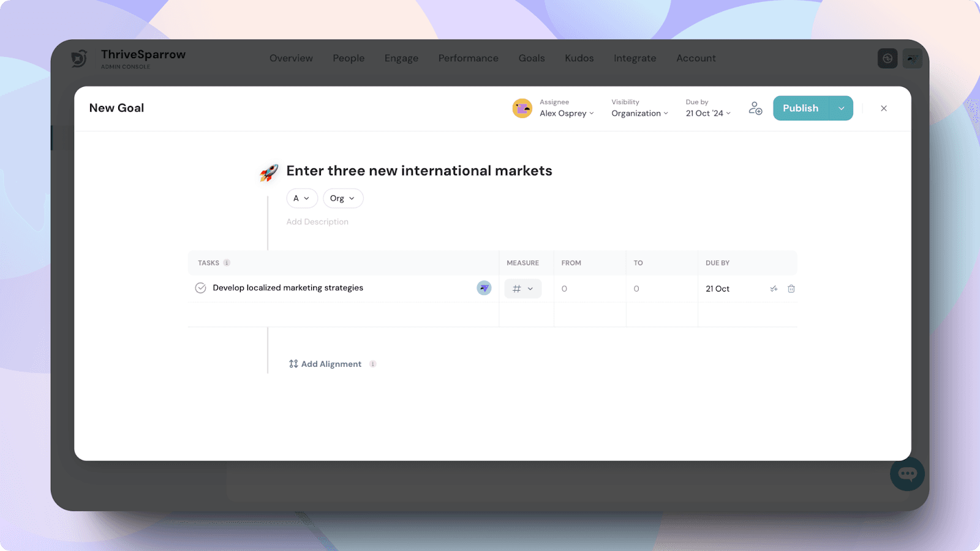This screenshot has height=551, width=980.
Task: Click the rocket emoji goal icon
Action: click(x=269, y=173)
